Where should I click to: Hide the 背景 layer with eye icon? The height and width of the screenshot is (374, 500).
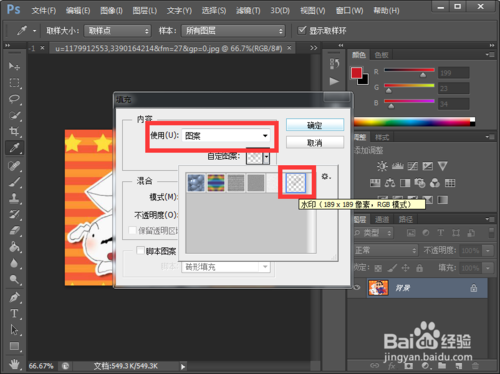tap(357, 287)
